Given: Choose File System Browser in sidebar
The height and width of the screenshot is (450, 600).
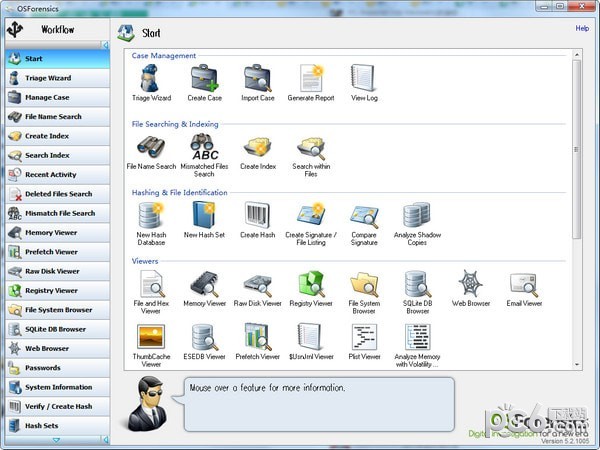Looking at the screenshot, I should coord(58,310).
